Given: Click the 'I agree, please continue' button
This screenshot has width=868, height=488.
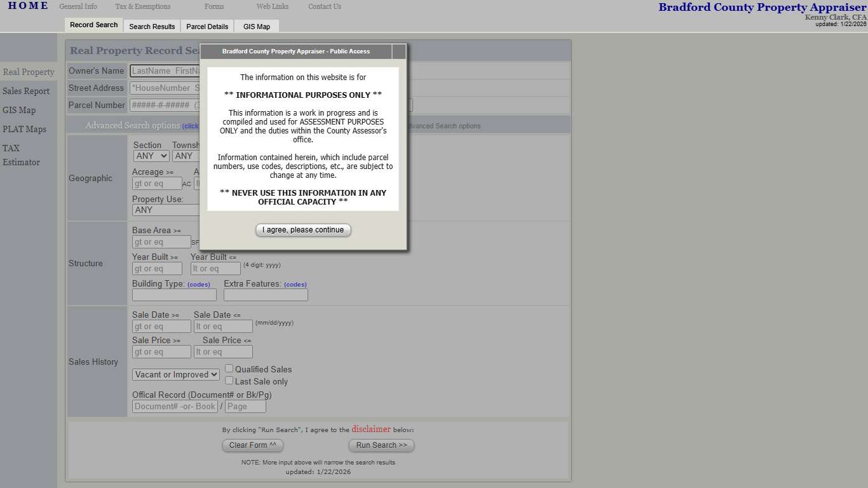Looking at the screenshot, I should tap(303, 230).
